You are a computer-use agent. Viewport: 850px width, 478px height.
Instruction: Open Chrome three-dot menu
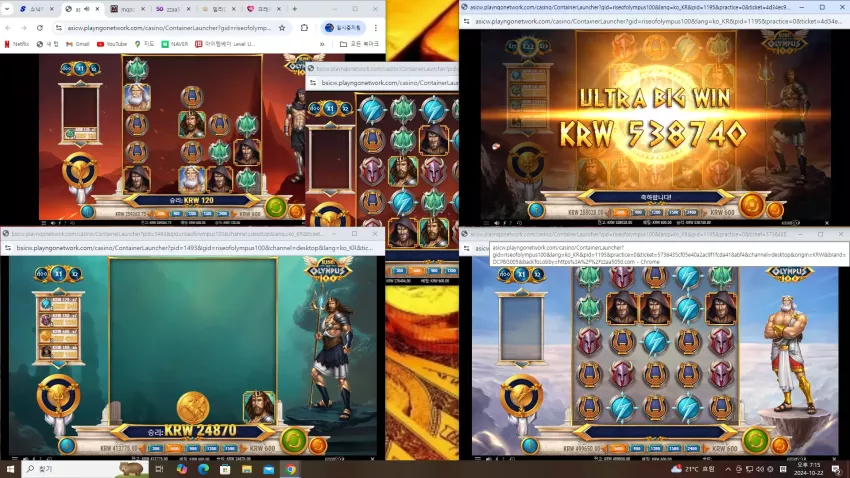click(376, 28)
